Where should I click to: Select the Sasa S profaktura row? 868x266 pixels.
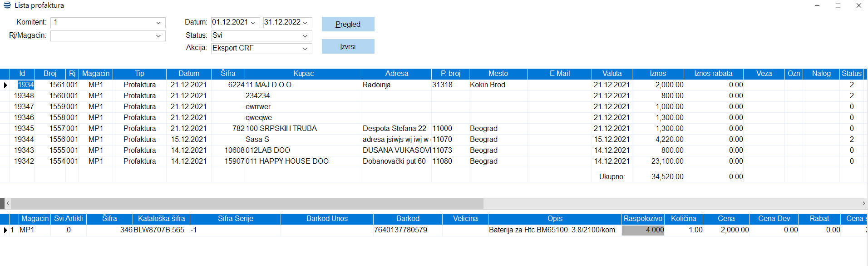tap(257, 140)
